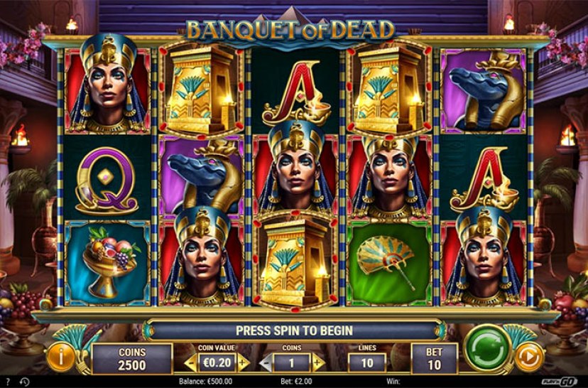This screenshot has height=388, width=588.
Task: Open the orange info paytable button
Action: click(60, 357)
